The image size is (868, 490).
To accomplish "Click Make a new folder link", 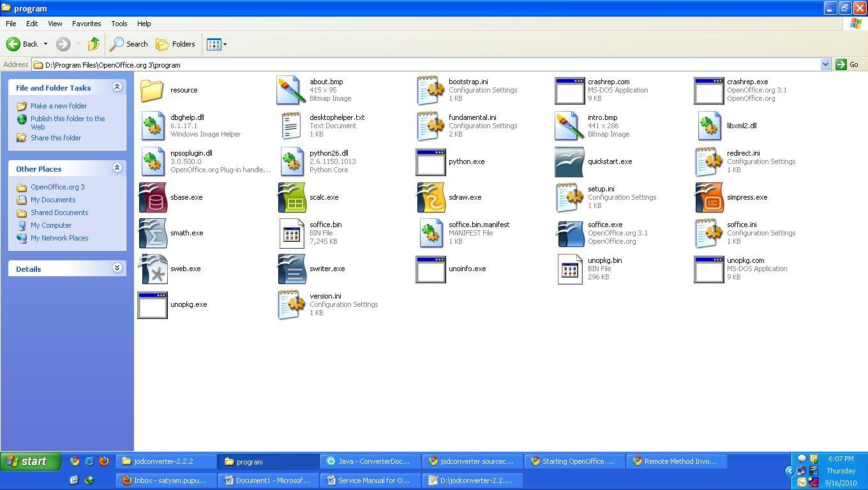I will (x=59, y=106).
